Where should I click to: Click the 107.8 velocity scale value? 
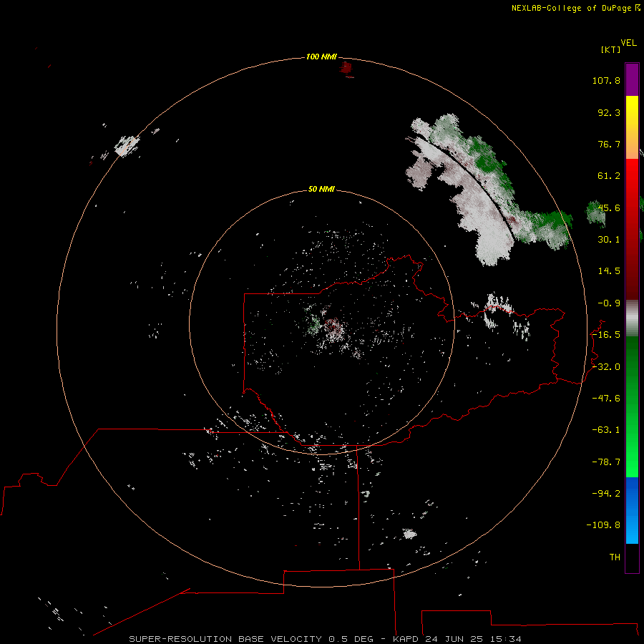[x=606, y=80]
